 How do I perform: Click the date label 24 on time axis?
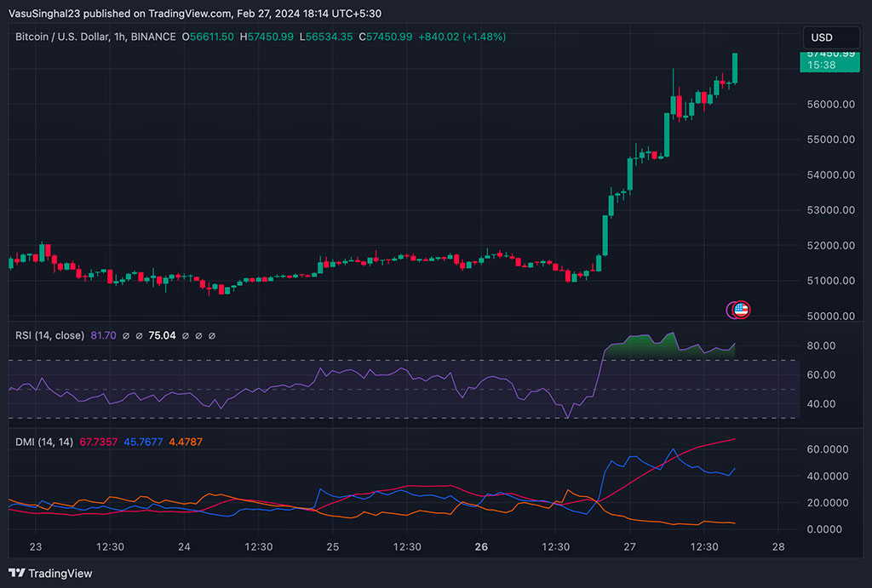[184, 547]
